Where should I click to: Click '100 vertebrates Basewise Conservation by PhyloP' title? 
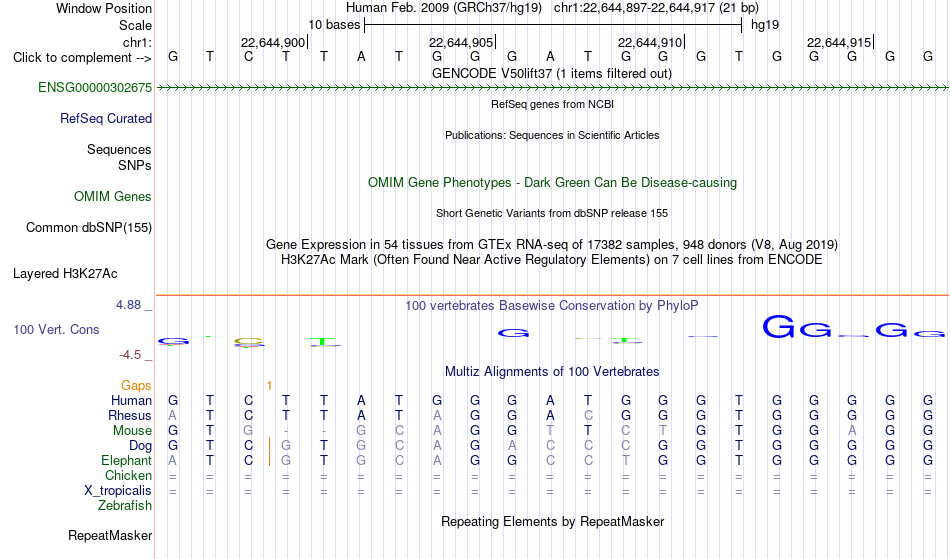point(551,305)
